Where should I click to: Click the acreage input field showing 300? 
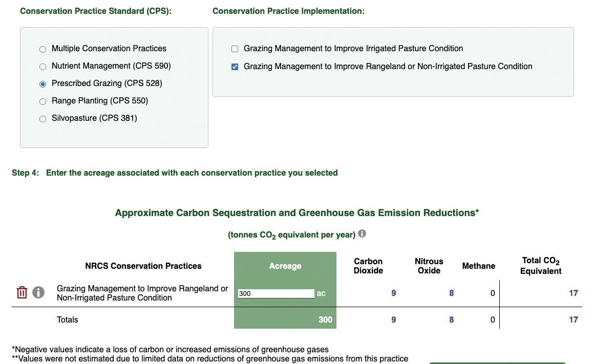276,293
